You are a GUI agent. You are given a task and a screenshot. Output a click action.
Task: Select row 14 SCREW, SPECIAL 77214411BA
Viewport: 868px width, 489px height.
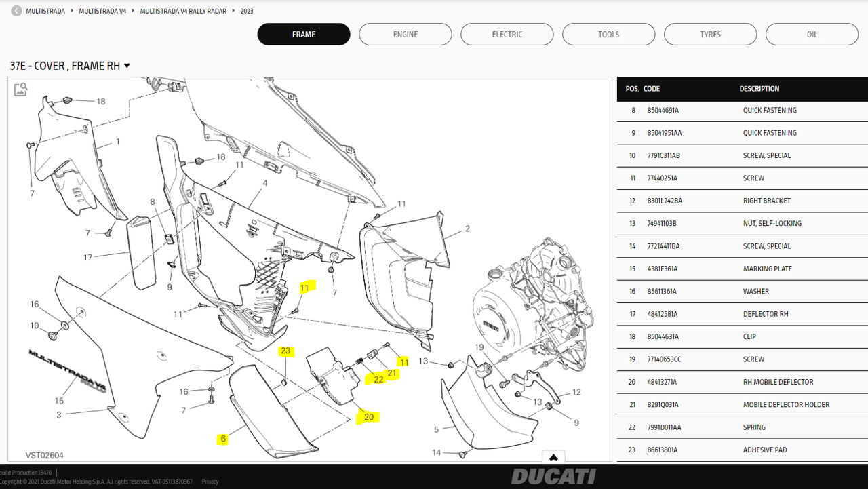tap(743, 246)
